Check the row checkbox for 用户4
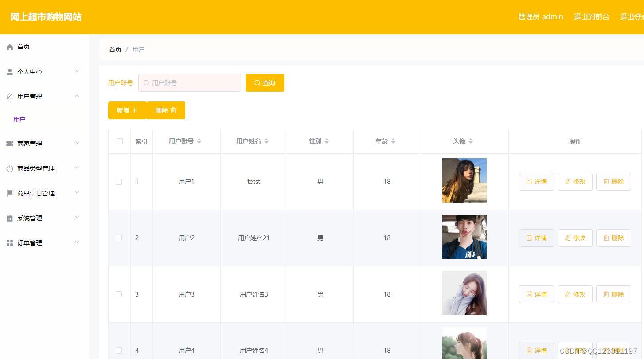Viewport: 644px width, 359px height. 119,351
